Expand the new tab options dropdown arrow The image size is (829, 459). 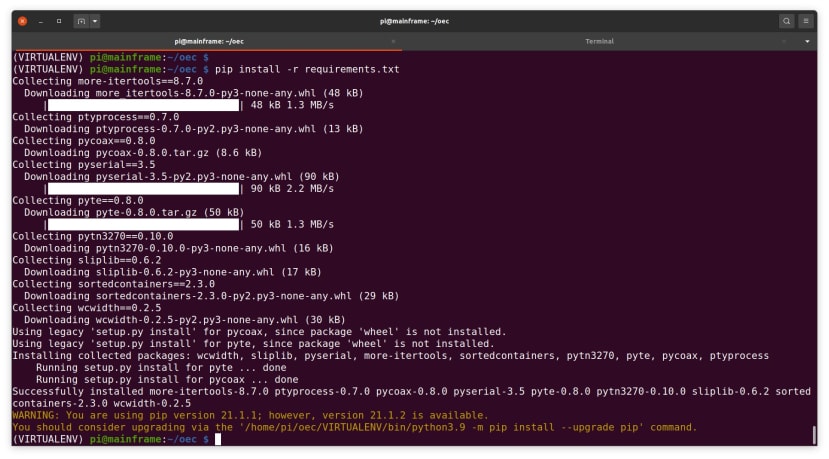click(95, 21)
